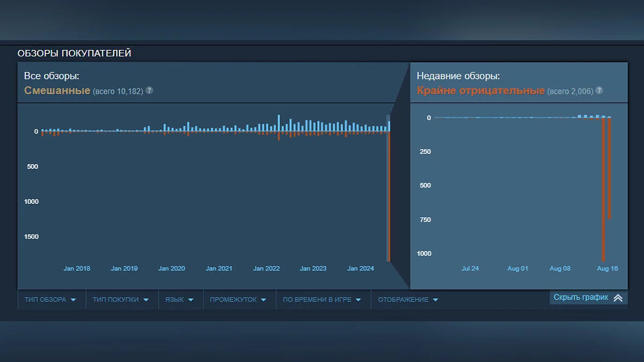Click the ОБЗОРЫ ПОКУПАТЕЛЕЙ section heading

(74, 54)
